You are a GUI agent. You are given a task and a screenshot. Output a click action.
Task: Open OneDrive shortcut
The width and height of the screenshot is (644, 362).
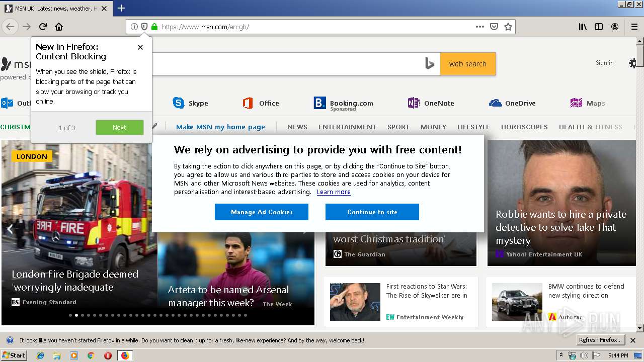pyautogui.click(x=512, y=103)
